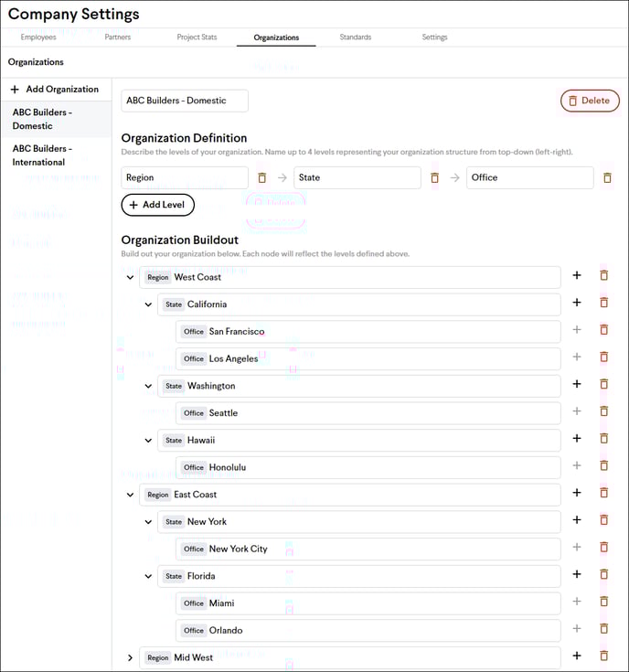Add child under East Coast region
Viewport: 629px width, 672px height.
click(x=577, y=493)
